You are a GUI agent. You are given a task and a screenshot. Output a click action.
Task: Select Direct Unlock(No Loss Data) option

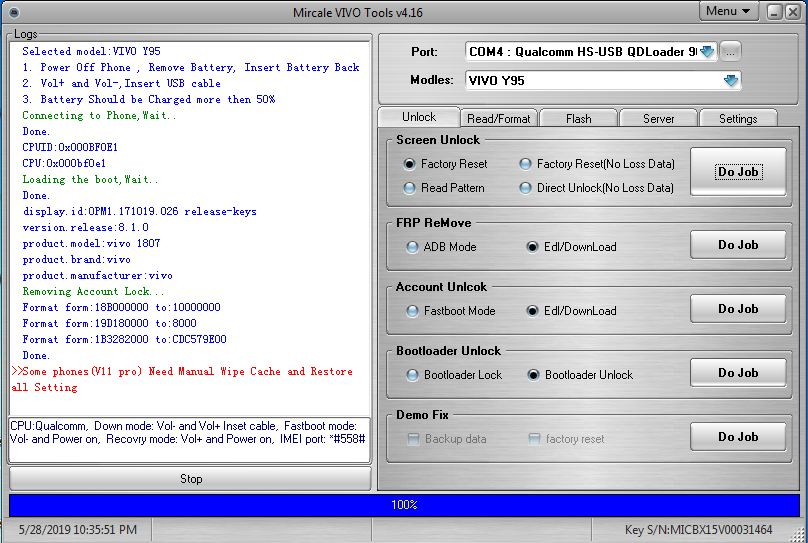click(x=596, y=188)
